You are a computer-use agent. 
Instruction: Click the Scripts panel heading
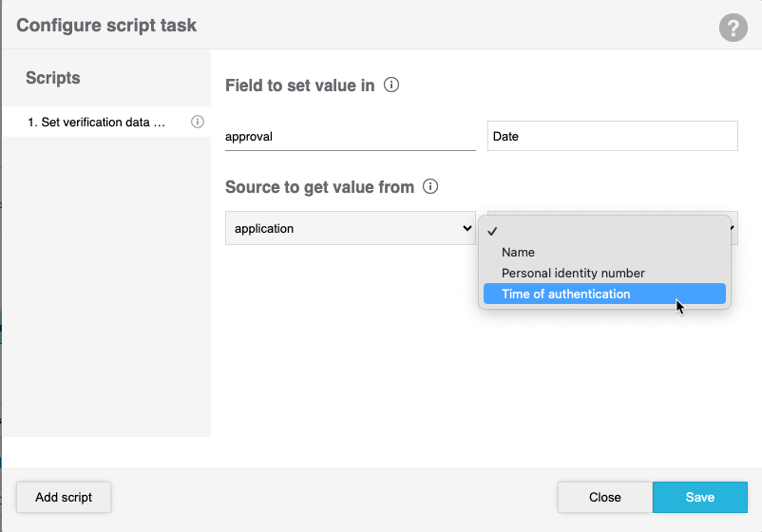pyautogui.click(x=53, y=79)
